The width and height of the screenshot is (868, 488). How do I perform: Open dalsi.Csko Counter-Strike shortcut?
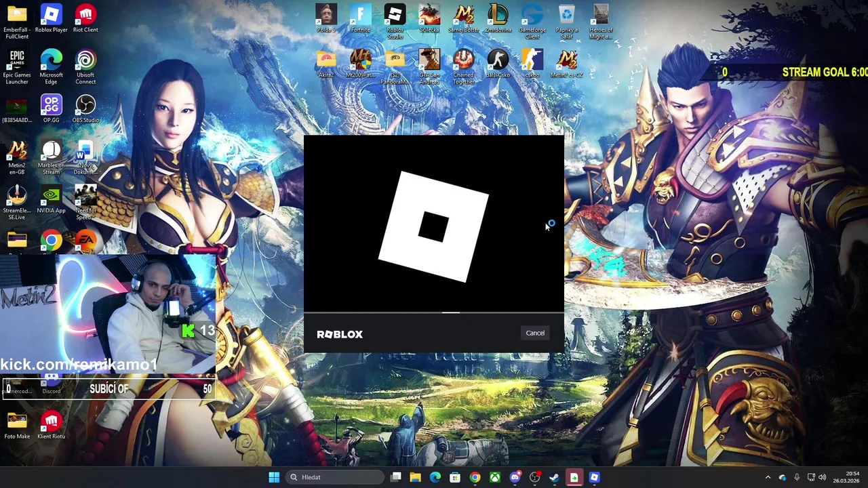(x=498, y=64)
